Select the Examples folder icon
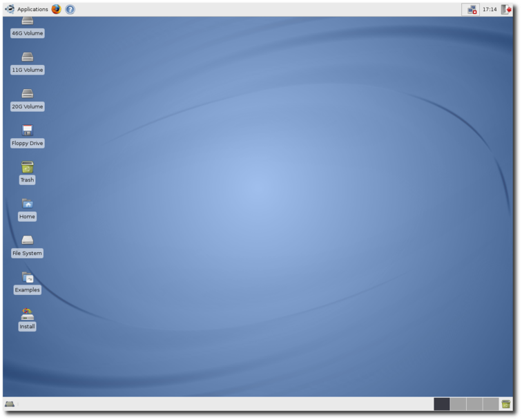Screen dimensions: 522x420 coord(28,277)
